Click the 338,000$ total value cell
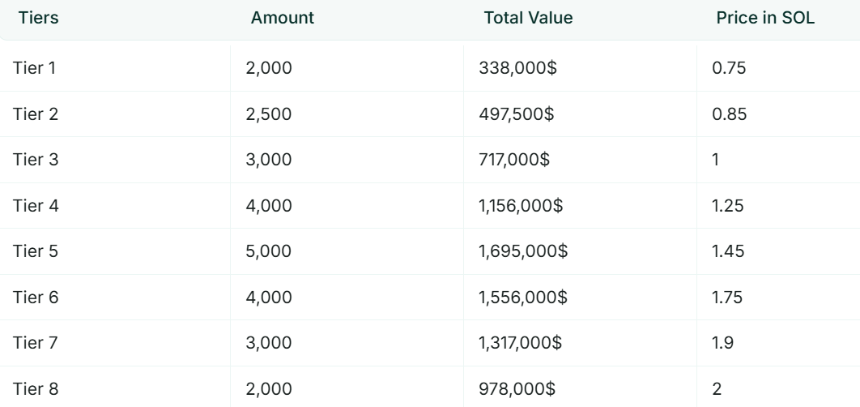Viewport: 860px width, 407px height. tap(518, 68)
